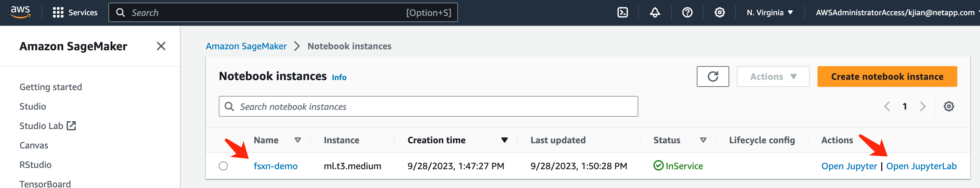Click the Open JupyterLab link
This screenshot has width=980, height=188.
pyautogui.click(x=921, y=166)
